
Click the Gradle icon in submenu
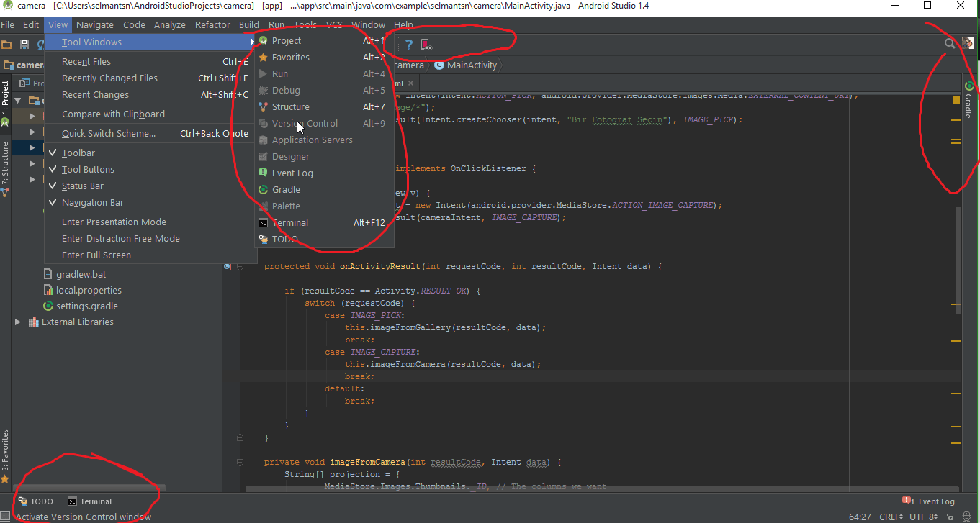pyautogui.click(x=264, y=190)
